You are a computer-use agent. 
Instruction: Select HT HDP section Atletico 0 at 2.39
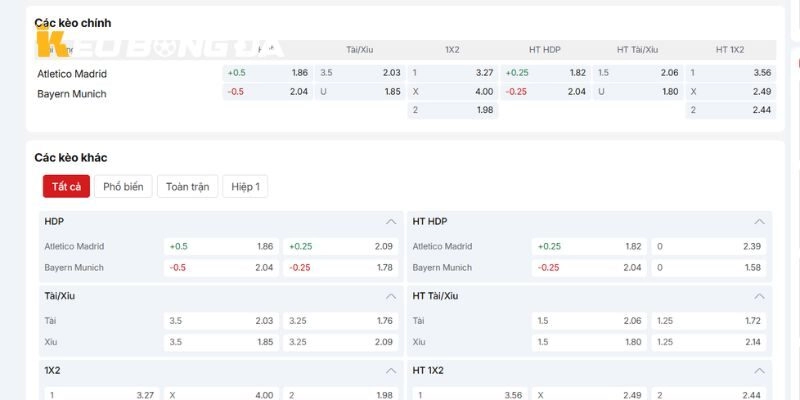pyautogui.click(x=709, y=246)
